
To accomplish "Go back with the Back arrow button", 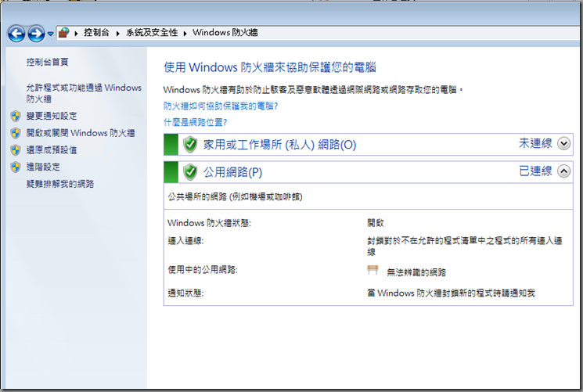I will pyautogui.click(x=16, y=34).
